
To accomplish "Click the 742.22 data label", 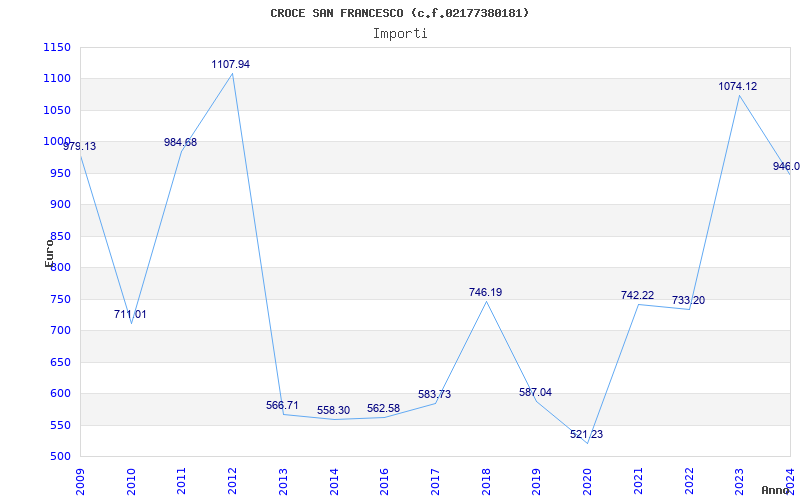I will 637,295.
